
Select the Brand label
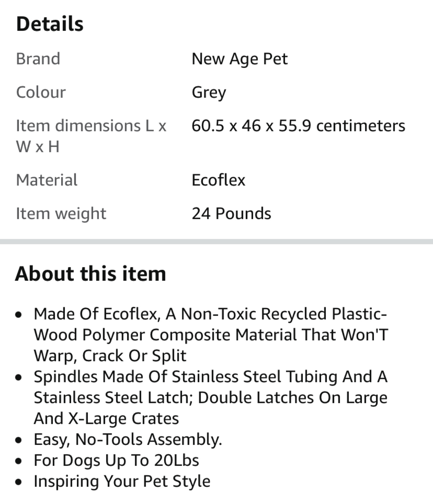click(38, 59)
